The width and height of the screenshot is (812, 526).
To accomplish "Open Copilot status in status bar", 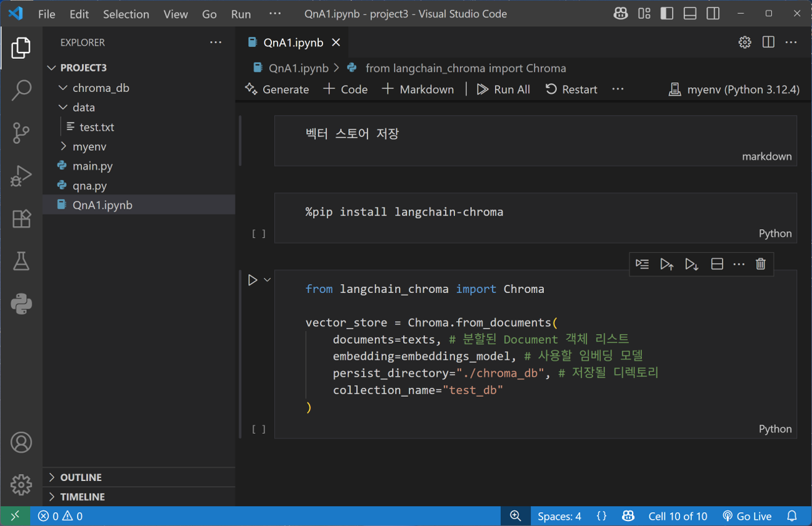I will click(628, 516).
